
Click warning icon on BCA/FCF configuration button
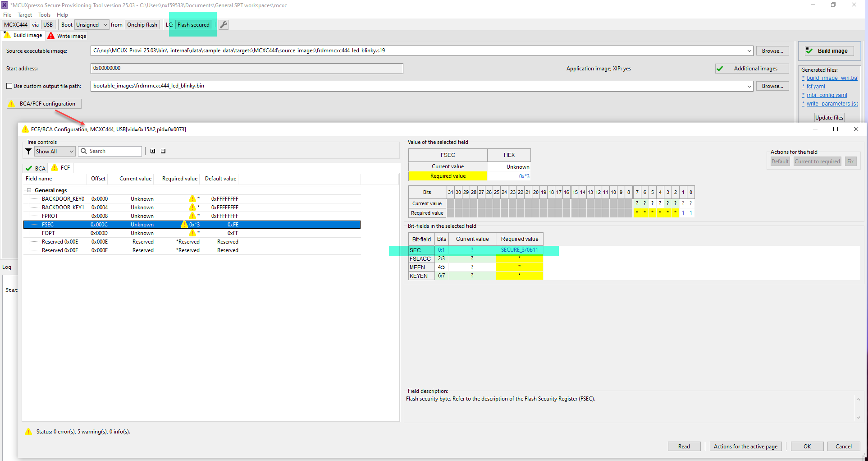click(12, 104)
